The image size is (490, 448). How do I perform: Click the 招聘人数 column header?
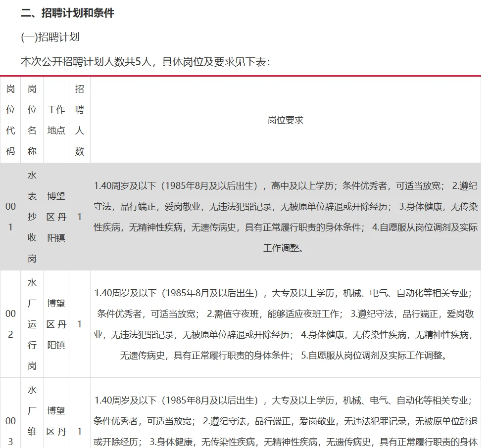click(x=79, y=120)
